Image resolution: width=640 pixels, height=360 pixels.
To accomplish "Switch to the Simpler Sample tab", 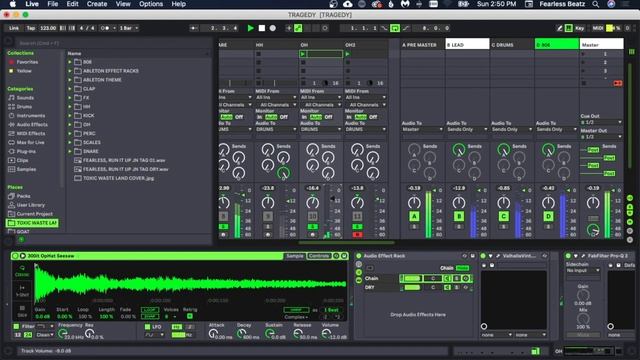I will 295,256.
